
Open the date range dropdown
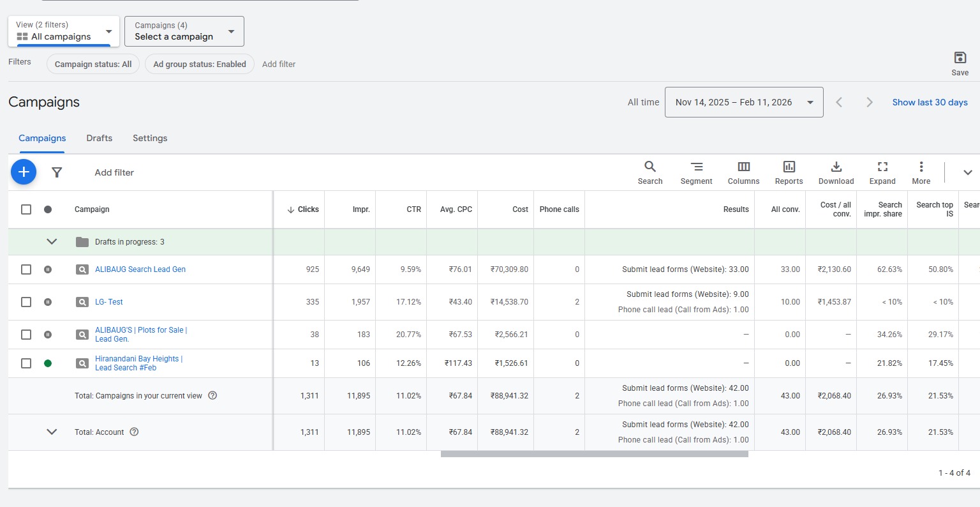[x=744, y=102]
